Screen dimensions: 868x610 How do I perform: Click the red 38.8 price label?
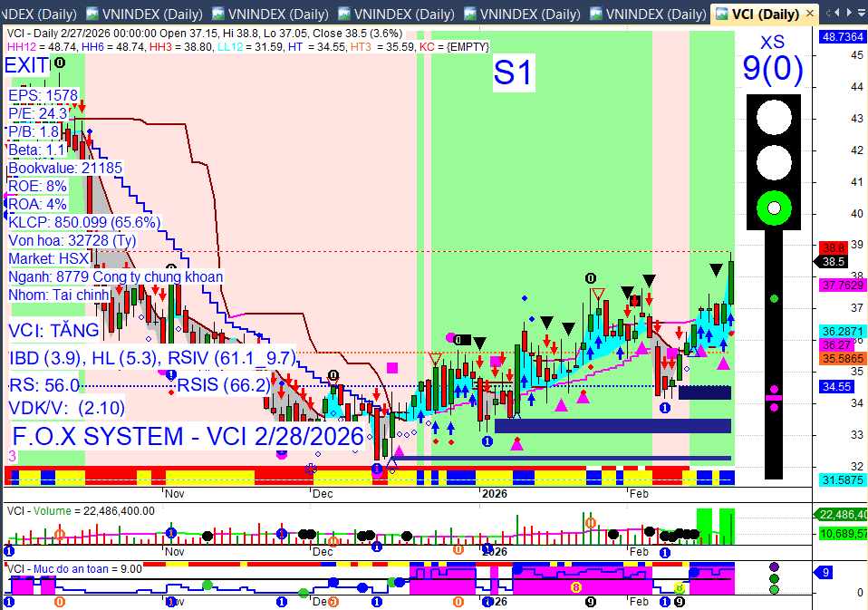tap(834, 248)
